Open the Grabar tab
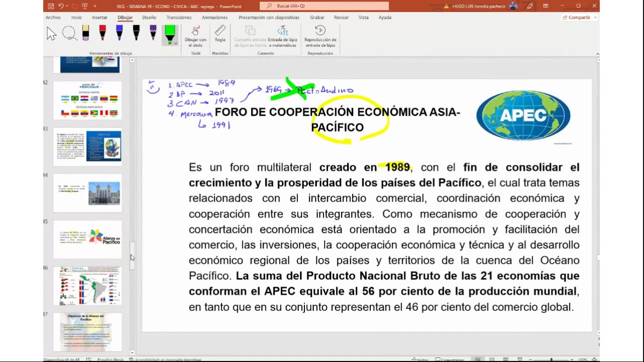Image resolution: width=644 pixels, height=362 pixels. coord(317,17)
